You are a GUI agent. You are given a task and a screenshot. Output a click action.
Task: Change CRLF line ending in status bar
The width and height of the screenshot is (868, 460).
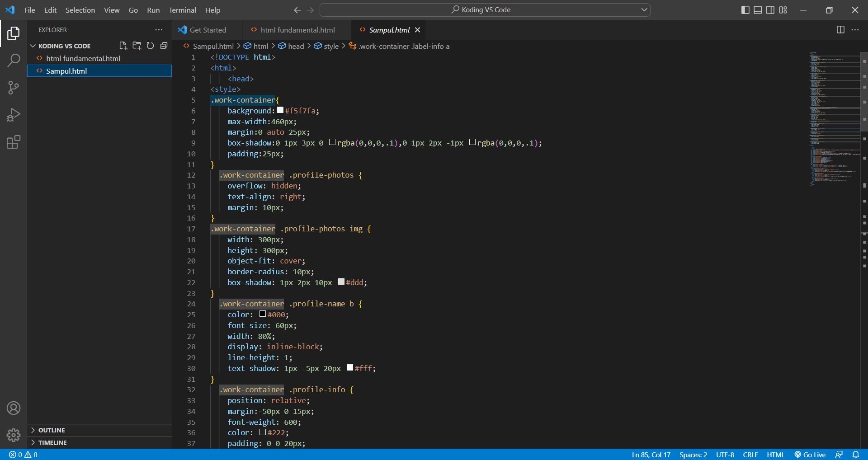[x=750, y=455]
